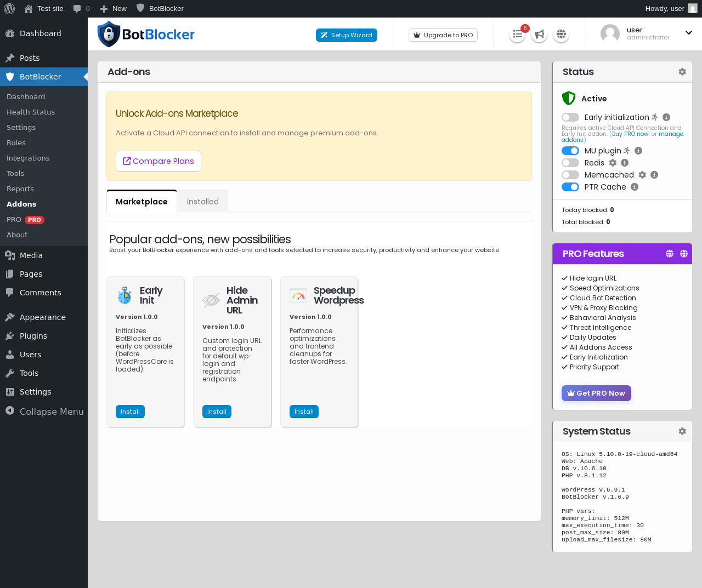Go to Integrations in BotBlocker submenu
Viewport: 702px width, 588px height.
28,158
